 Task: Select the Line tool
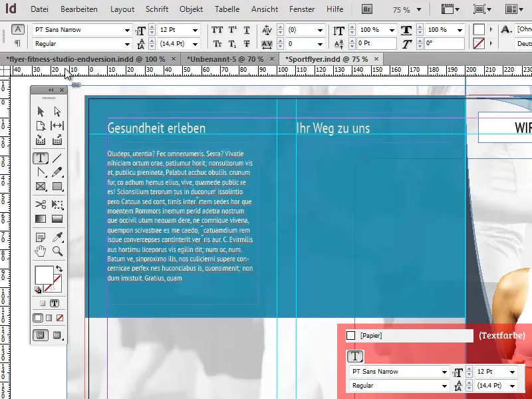pyautogui.click(x=57, y=158)
